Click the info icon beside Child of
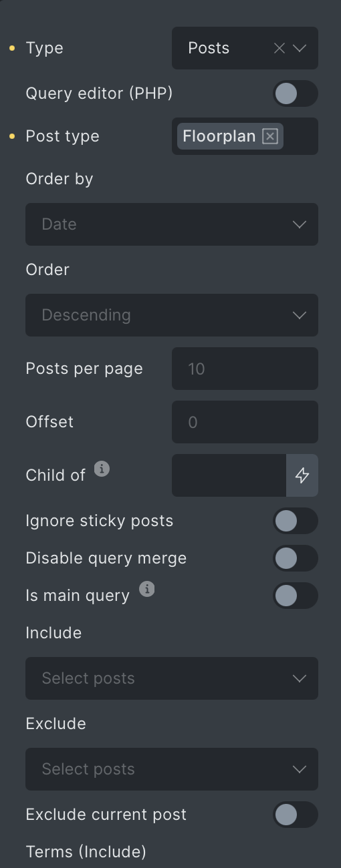The image size is (341, 868). point(102,469)
